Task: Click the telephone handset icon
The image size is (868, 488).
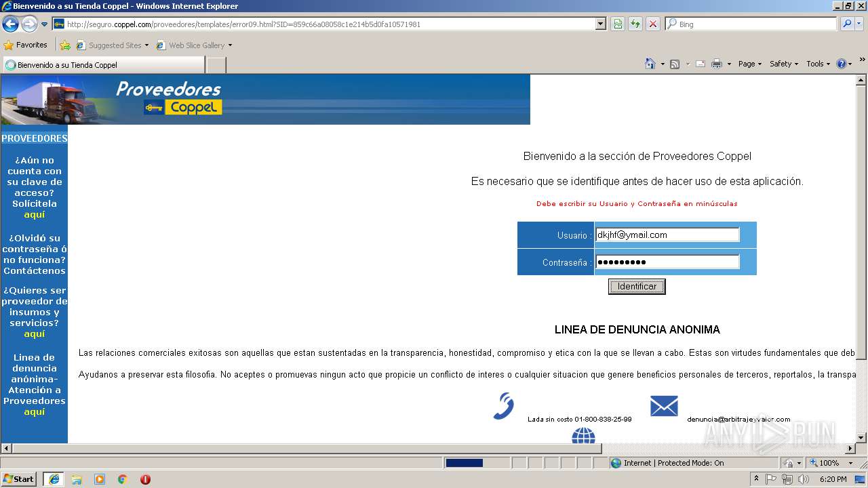Action: pyautogui.click(x=503, y=405)
